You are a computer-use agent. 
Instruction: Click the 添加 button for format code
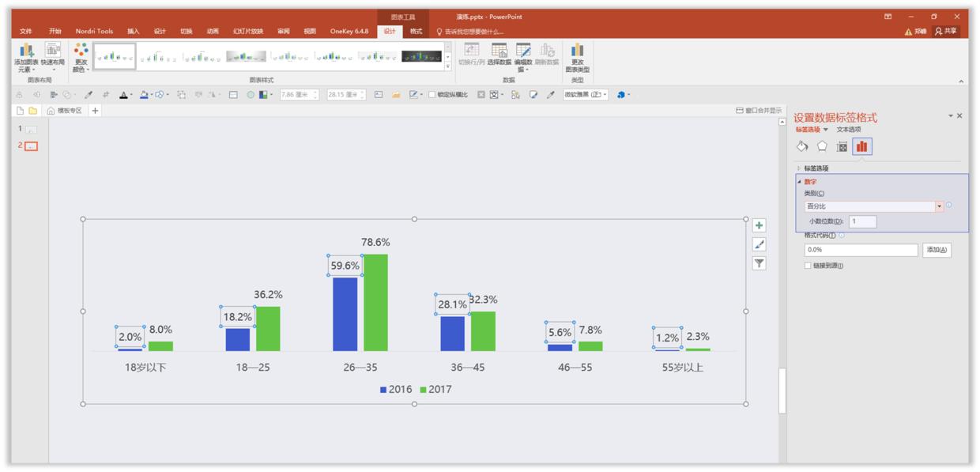[936, 250]
